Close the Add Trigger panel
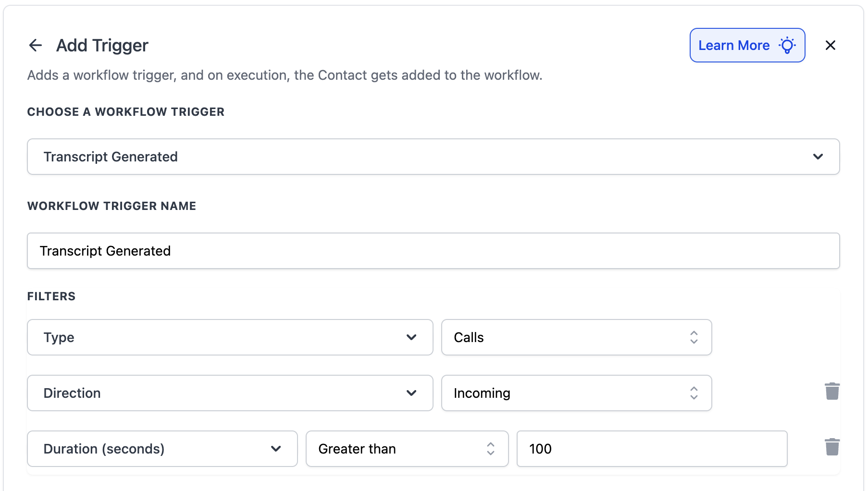The width and height of the screenshot is (868, 491). pyautogui.click(x=830, y=46)
